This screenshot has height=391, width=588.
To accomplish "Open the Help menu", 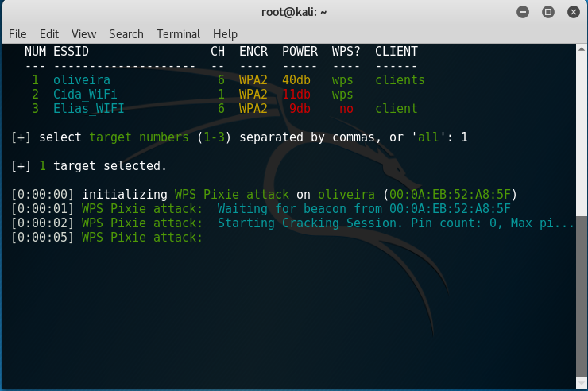I will click(225, 34).
